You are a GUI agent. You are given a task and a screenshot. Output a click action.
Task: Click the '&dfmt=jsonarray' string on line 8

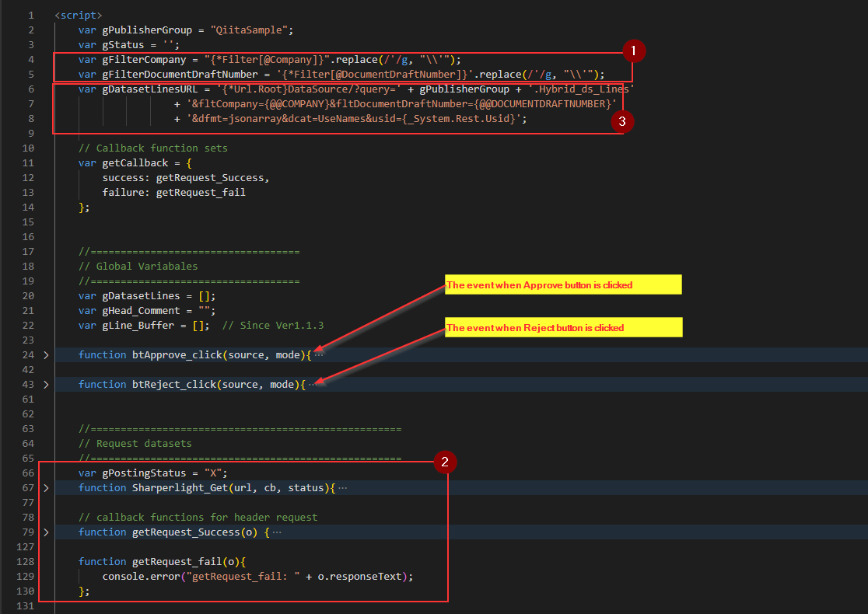click(x=353, y=118)
